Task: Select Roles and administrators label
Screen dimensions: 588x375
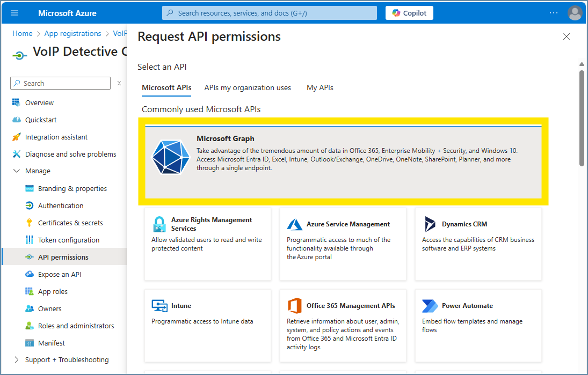Action: click(x=76, y=326)
